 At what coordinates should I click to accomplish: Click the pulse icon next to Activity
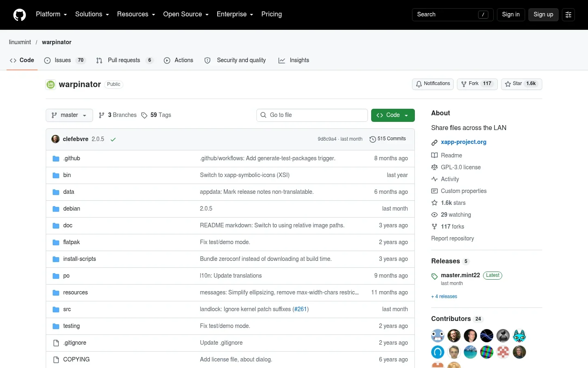pos(434,179)
